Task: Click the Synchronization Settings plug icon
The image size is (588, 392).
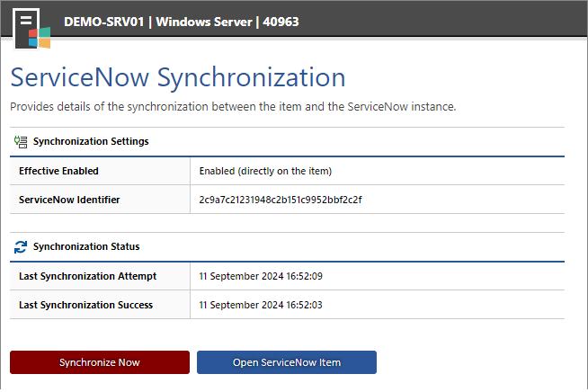Action: [x=21, y=142]
